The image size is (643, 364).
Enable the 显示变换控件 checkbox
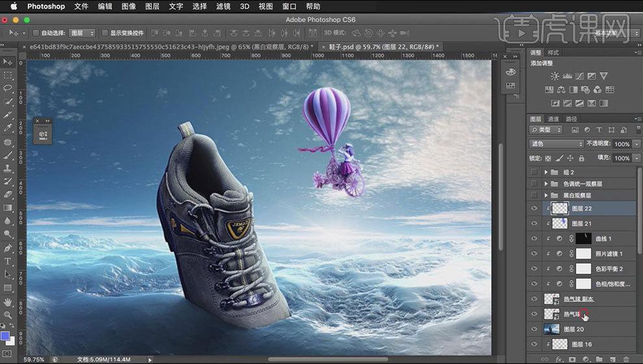click(x=105, y=32)
